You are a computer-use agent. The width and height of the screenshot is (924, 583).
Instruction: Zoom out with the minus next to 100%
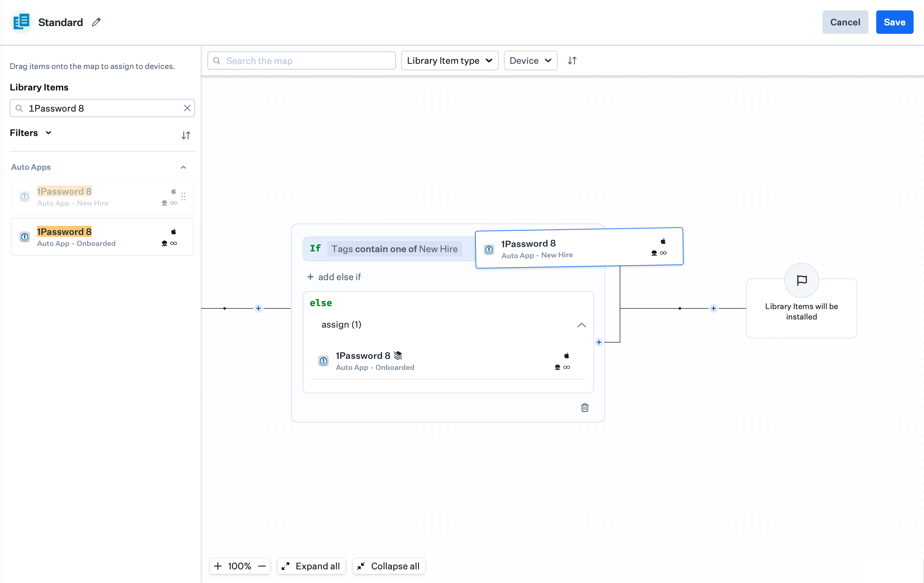pos(262,566)
